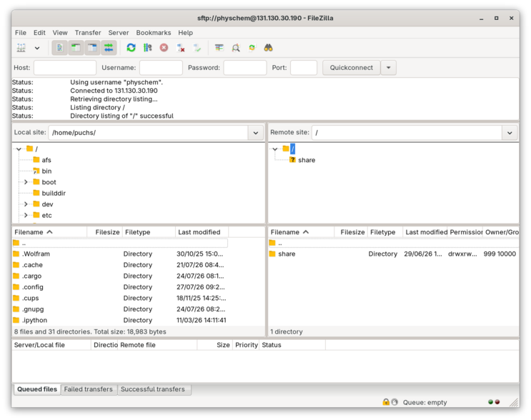Toggle synchronized browsing
Viewport: 531px width, 420px height.
point(252,48)
